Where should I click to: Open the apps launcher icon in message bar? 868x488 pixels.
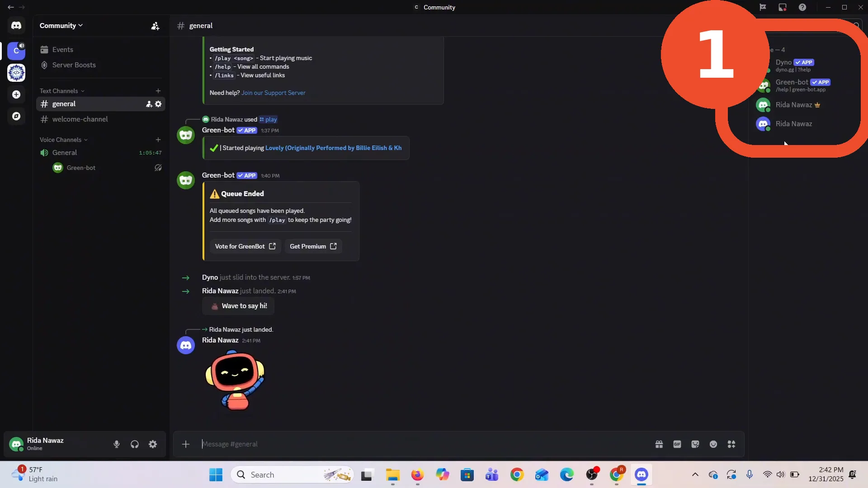click(x=731, y=444)
